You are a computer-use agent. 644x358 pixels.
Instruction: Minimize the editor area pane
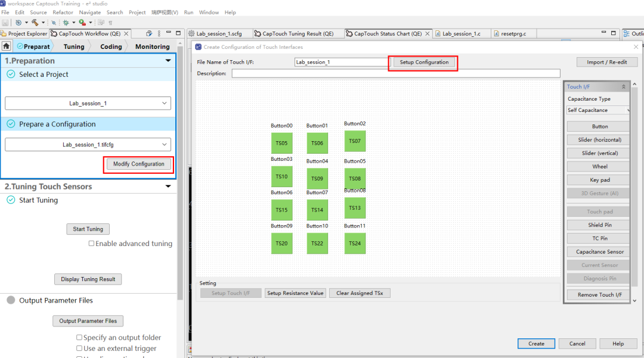[603, 32]
